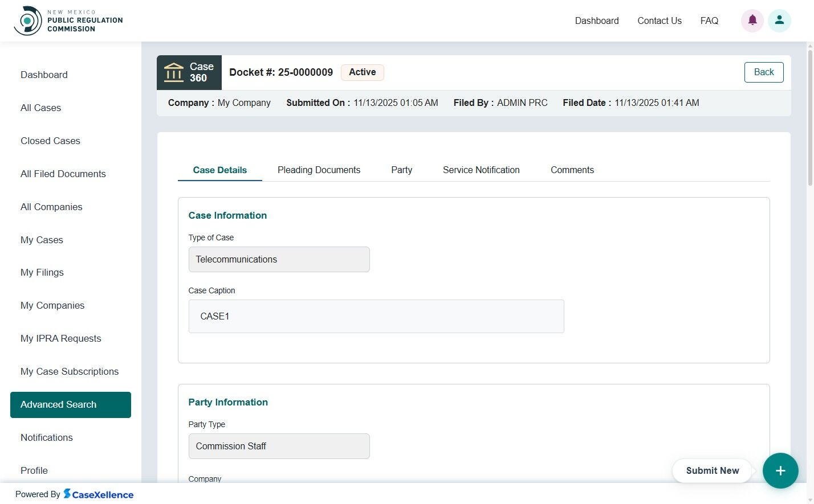Open Profile in the sidebar
The height and width of the screenshot is (504, 814).
coord(34,470)
